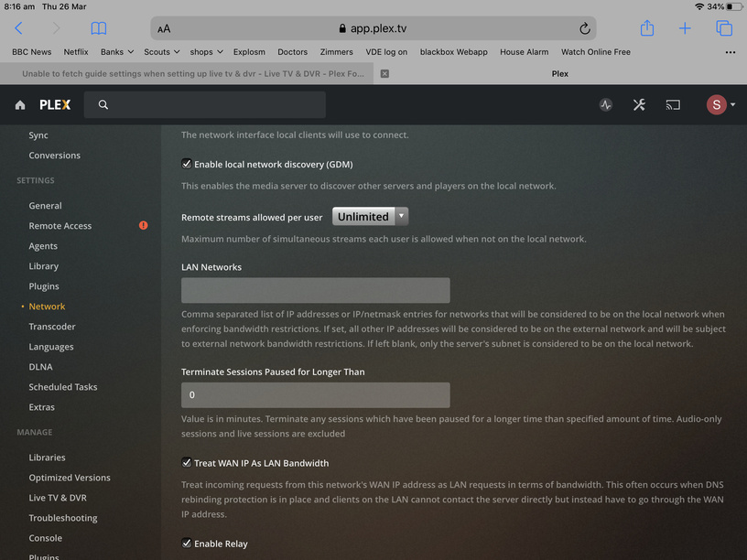This screenshot has height=560, width=747.
Task: Tap the app.plex.tv address bar
Action: click(x=373, y=28)
